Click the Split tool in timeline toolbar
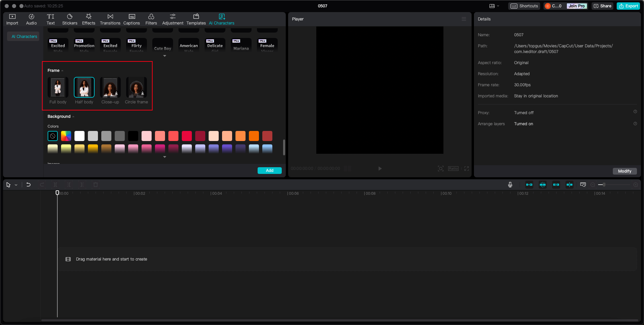 point(55,185)
